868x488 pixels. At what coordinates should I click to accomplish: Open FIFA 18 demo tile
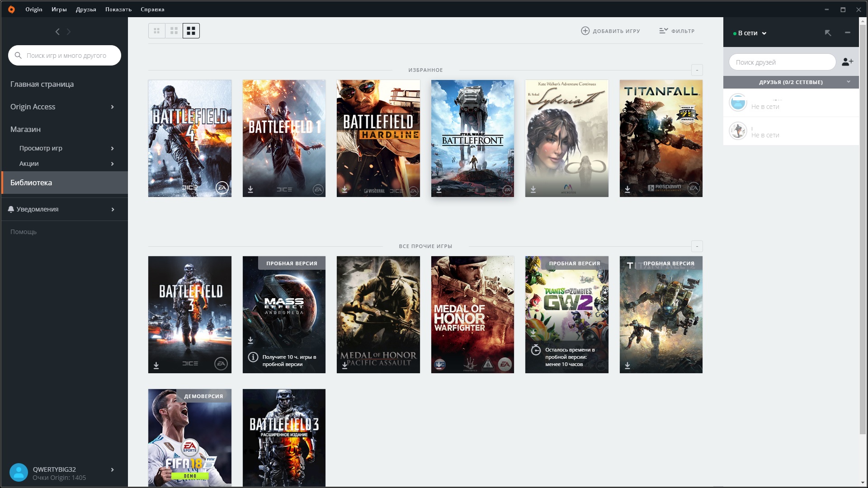pos(190,437)
